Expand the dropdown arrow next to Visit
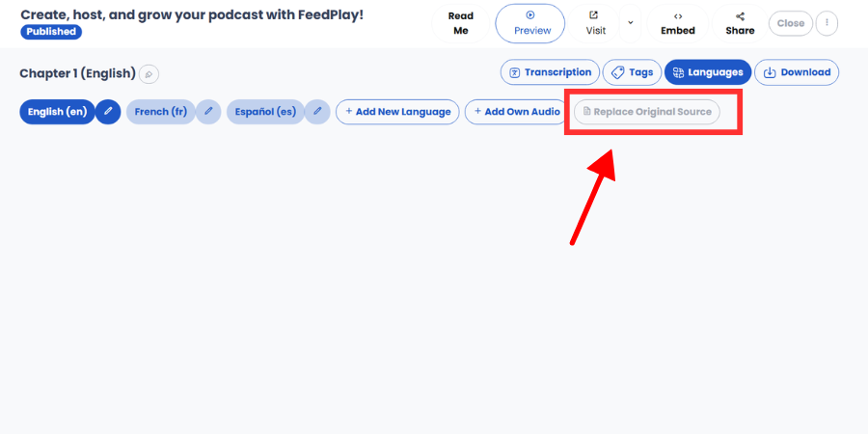The height and width of the screenshot is (434, 868). pyautogui.click(x=630, y=23)
